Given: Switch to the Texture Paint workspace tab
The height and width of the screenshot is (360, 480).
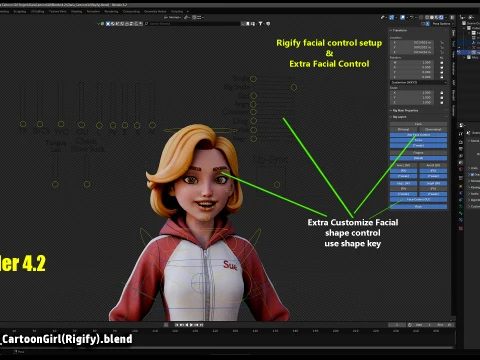Looking at the screenshot, I should pyautogui.click(x=58, y=11).
